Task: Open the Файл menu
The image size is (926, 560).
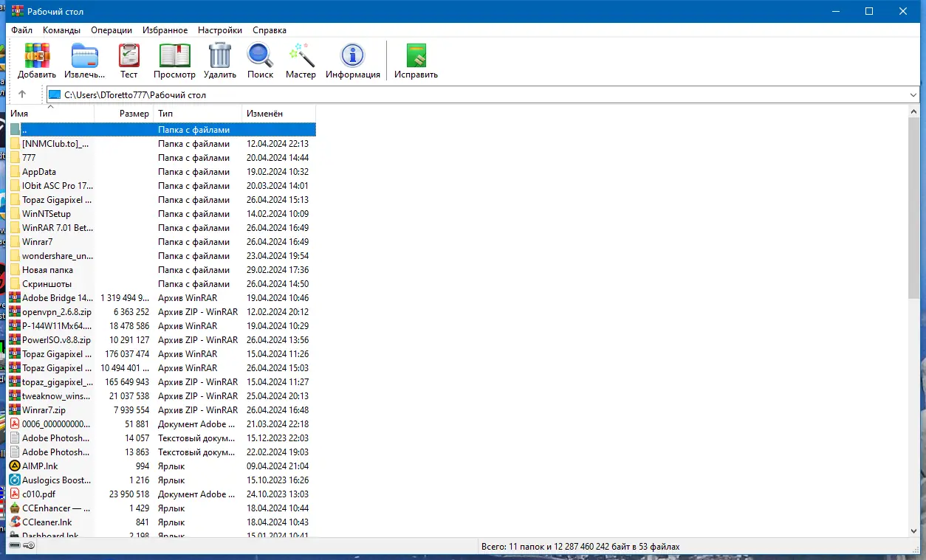Action: [x=22, y=30]
